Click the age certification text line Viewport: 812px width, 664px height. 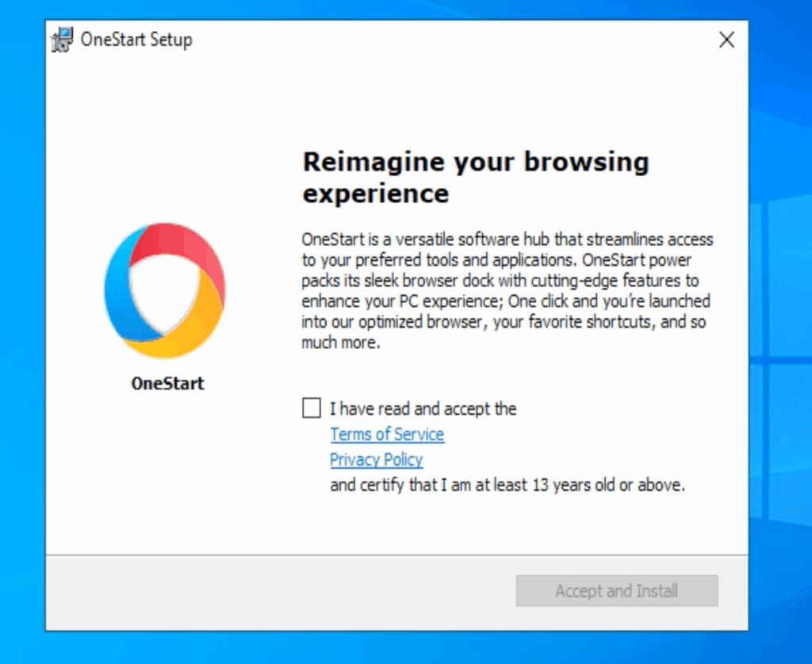pos(507,486)
